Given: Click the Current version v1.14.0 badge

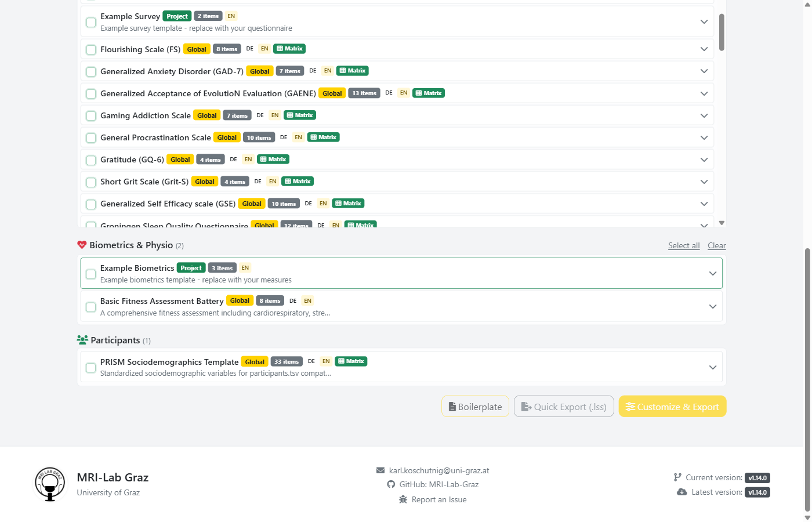Looking at the screenshot, I should pos(757,478).
